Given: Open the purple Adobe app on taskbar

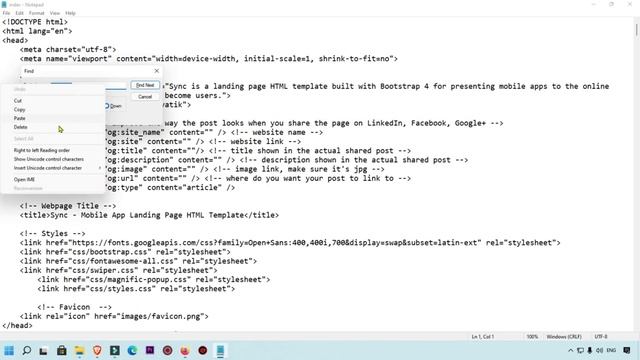Looking at the screenshot, I should (x=150, y=350).
